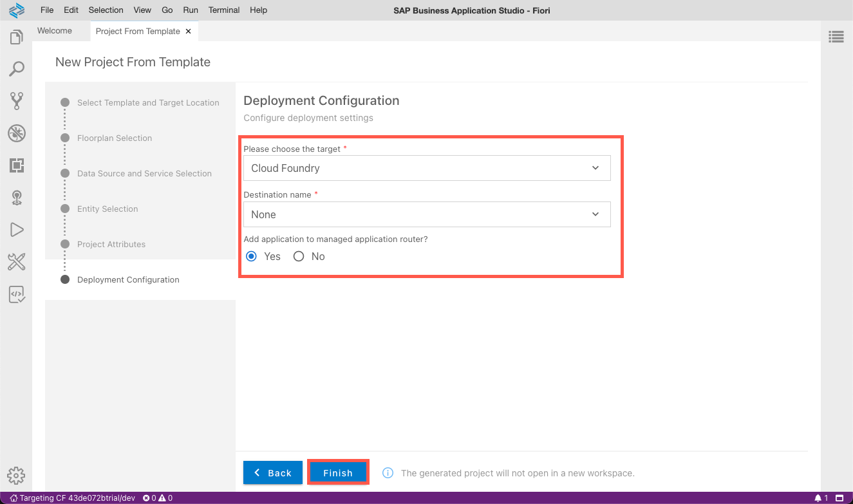Click the managed application router question text
Viewport: 853px width, 504px height.
[x=335, y=239]
